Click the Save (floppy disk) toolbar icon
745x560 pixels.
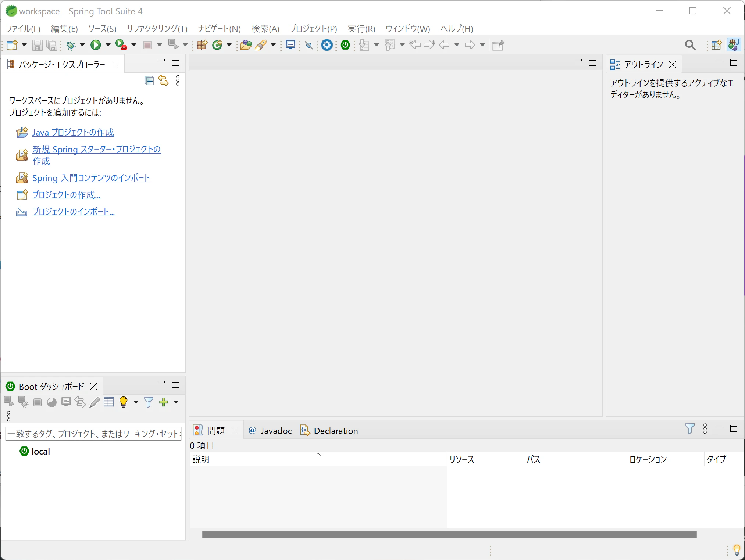(x=37, y=45)
